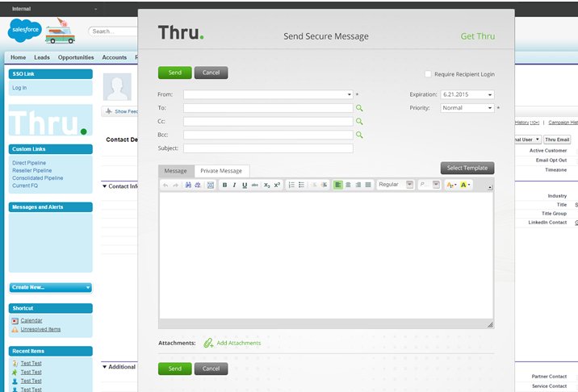Decrease paragraph indent
The width and height of the screenshot is (578, 392).
[314, 185]
